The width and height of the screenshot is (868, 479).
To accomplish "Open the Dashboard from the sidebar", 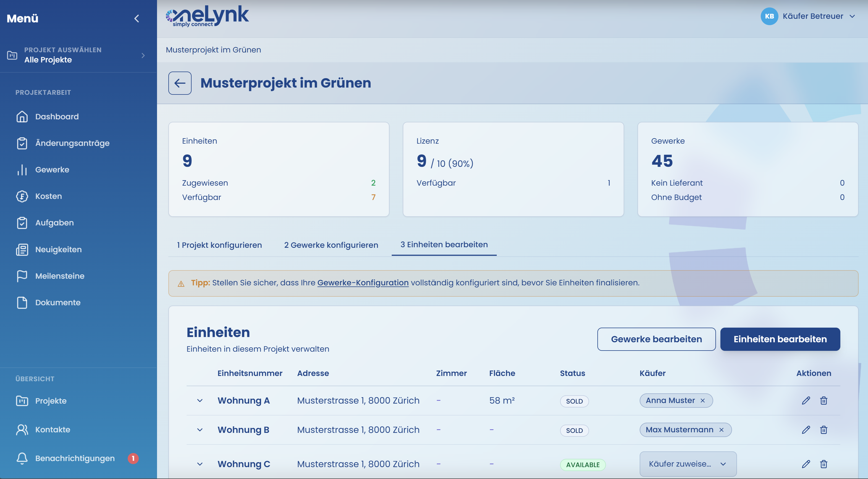I will tap(57, 117).
